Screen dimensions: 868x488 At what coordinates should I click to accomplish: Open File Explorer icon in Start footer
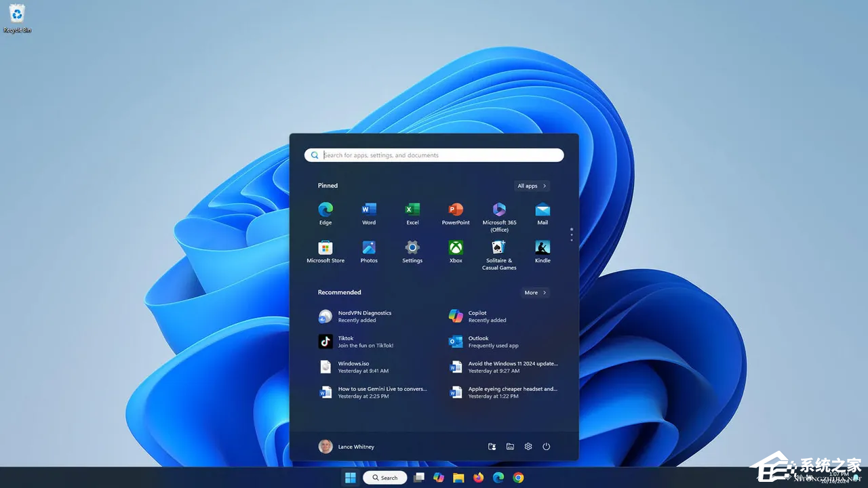click(510, 447)
